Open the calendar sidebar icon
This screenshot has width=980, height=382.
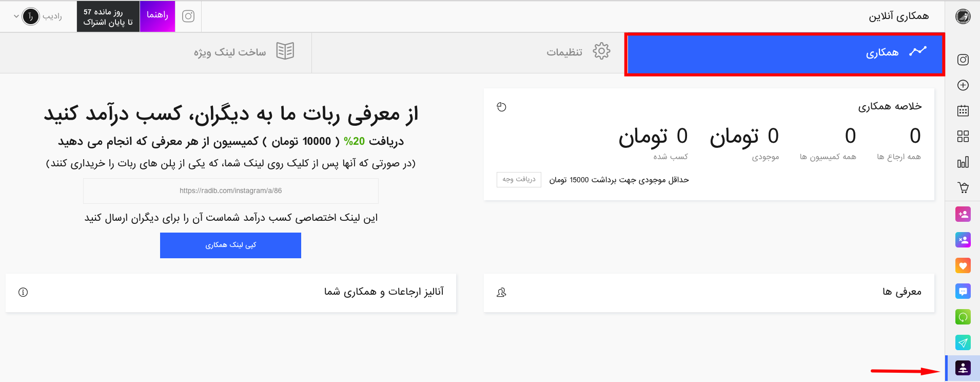[963, 110]
